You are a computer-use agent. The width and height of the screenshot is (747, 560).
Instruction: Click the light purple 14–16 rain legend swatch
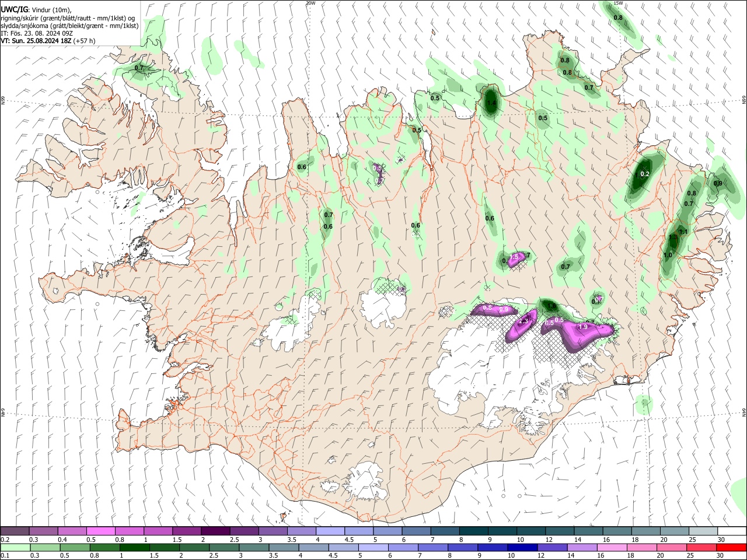point(582,547)
